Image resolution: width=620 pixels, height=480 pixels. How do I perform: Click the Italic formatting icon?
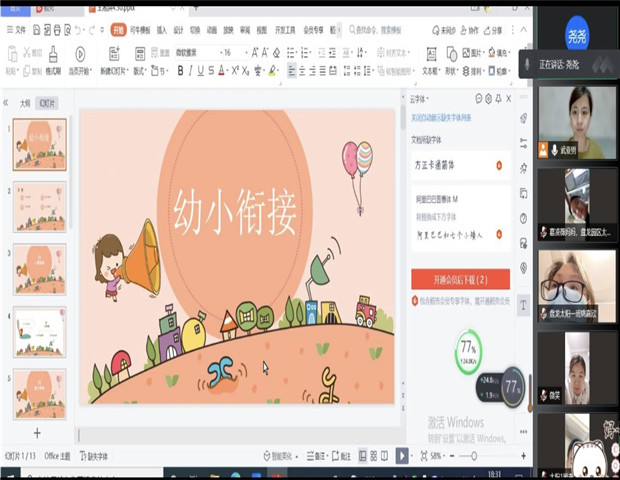tap(191, 71)
